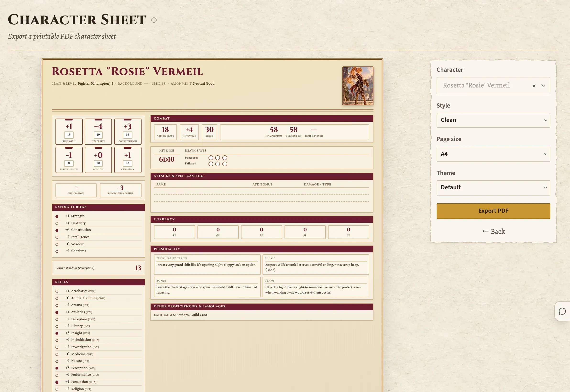Toggle the Wisdom saving throw proficiency dot

point(57,244)
